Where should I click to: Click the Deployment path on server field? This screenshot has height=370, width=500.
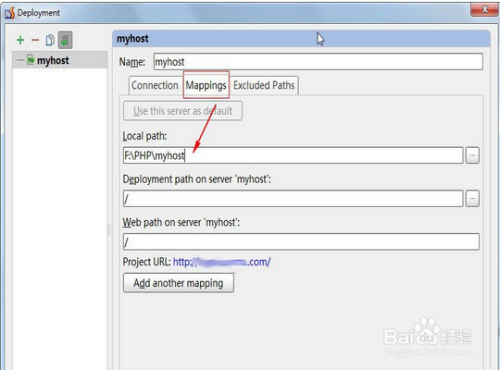293,199
